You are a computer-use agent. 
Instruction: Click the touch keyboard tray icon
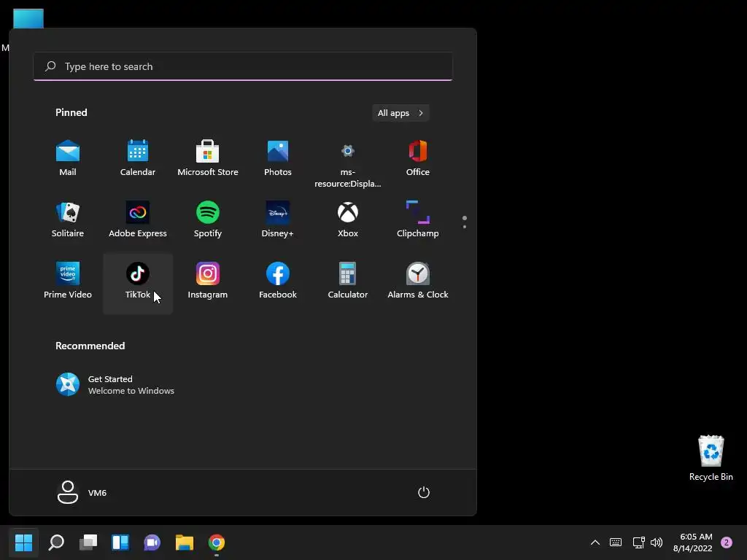tap(616, 542)
